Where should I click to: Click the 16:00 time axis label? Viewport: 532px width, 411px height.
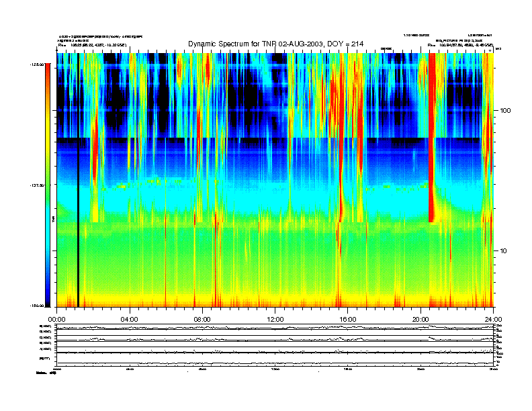point(348,320)
